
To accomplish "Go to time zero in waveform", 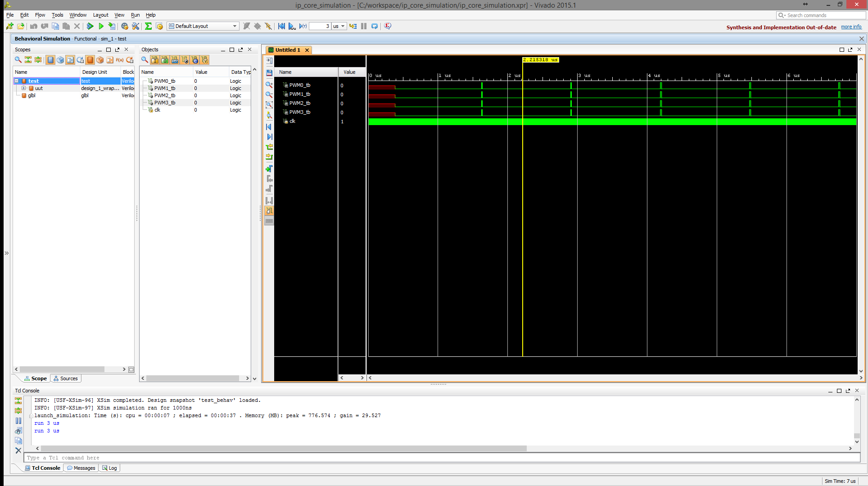I will 269,127.
